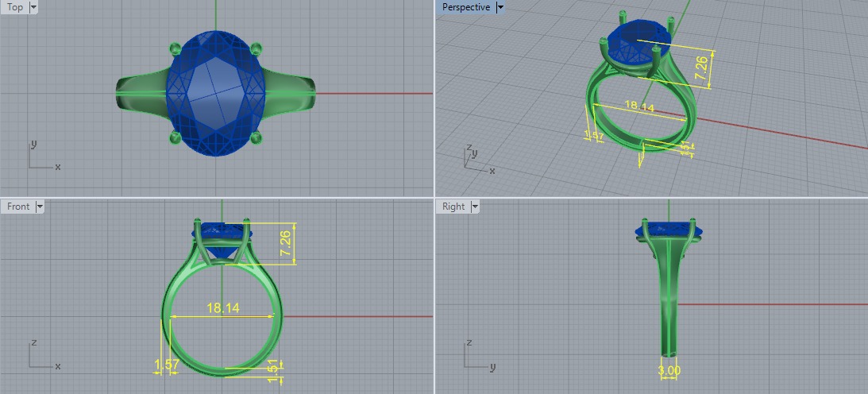The image size is (868, 394).
Task: Select the 3.00 dimension in Right view
Action: [x=669, y=370]
